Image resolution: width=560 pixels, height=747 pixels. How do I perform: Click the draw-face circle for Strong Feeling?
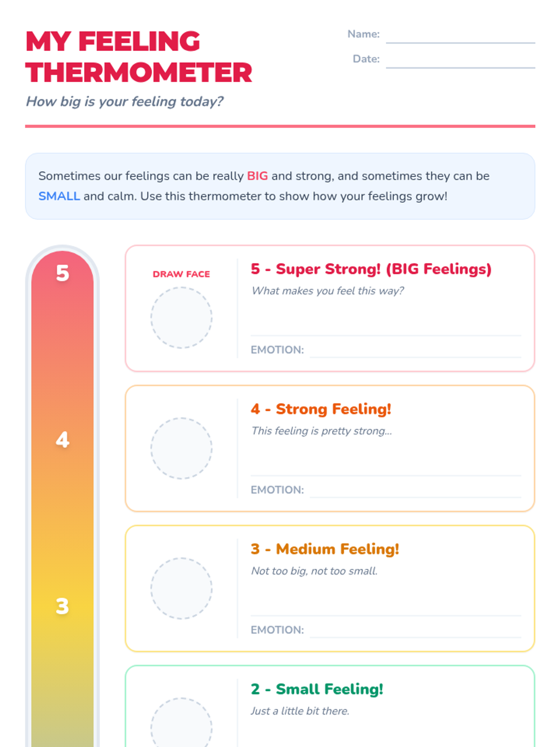tap(182, 448)
